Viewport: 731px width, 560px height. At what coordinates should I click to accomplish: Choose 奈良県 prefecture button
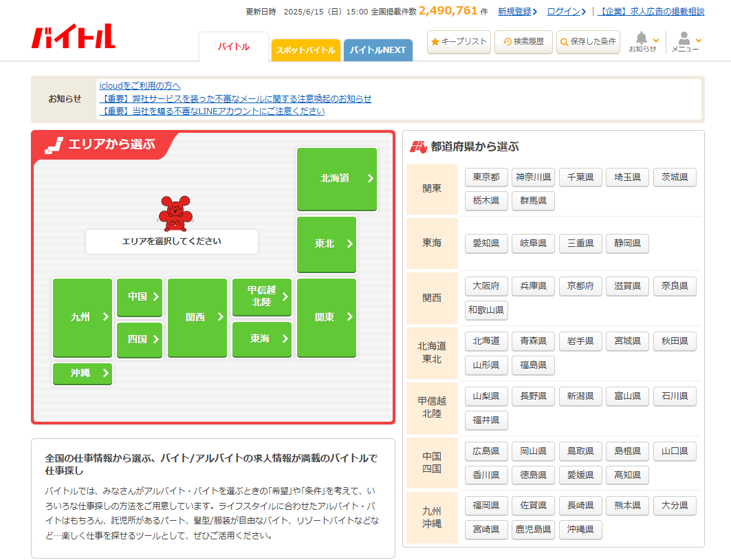(675, 286)
